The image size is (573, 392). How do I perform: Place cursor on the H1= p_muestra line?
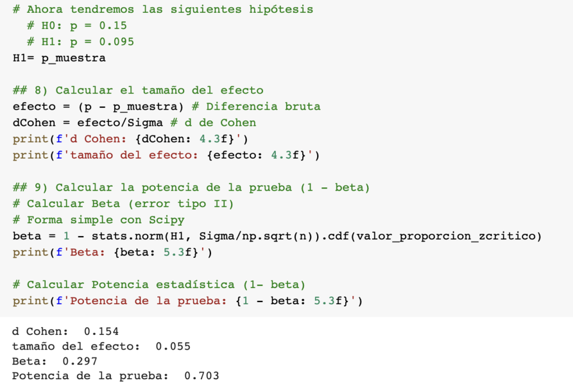coord(59,58)
